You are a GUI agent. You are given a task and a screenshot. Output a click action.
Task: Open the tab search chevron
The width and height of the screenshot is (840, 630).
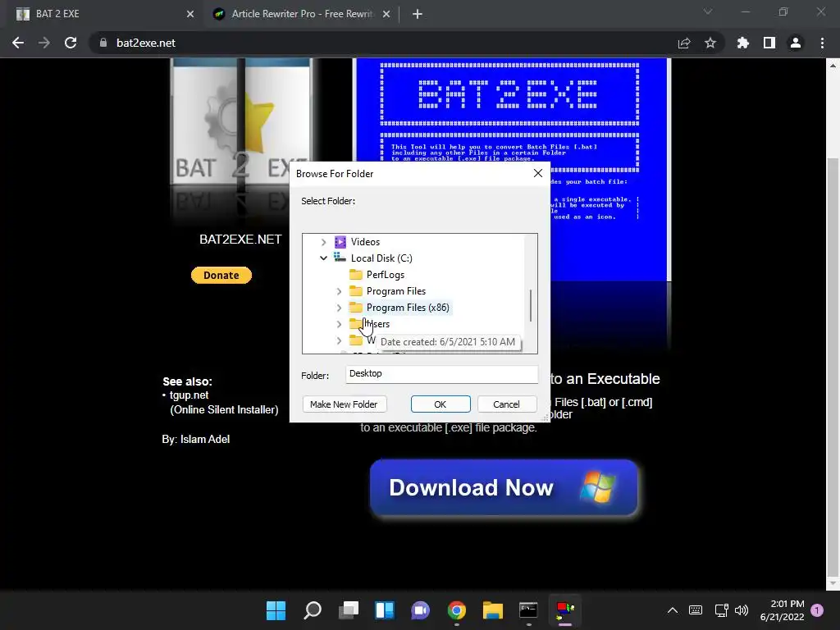point(708,11)
